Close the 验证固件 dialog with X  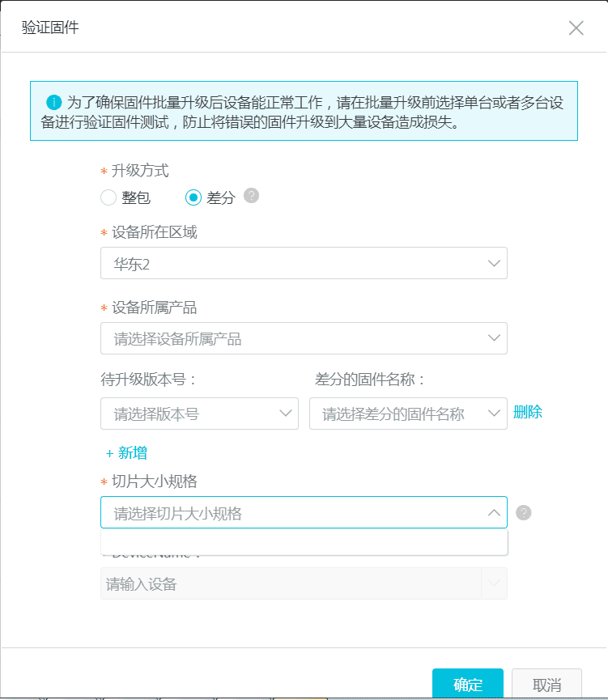coord(576,28)
